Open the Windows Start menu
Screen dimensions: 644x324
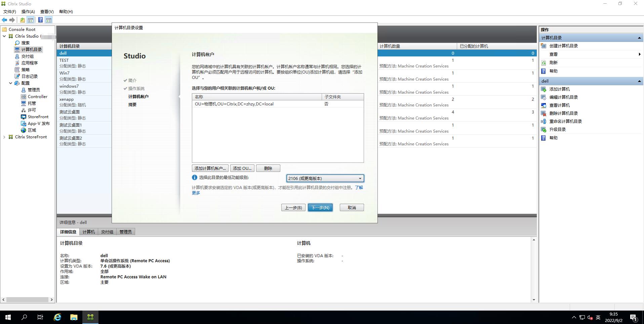8,317
